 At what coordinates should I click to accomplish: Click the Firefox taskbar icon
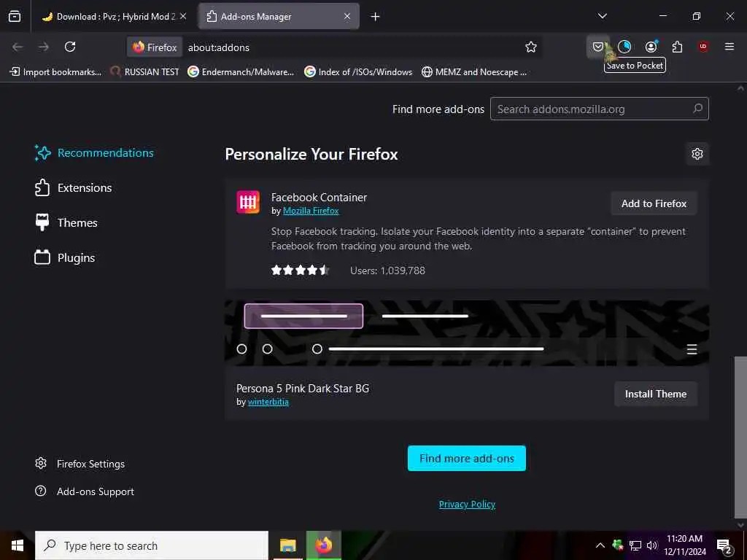point(323,545)
